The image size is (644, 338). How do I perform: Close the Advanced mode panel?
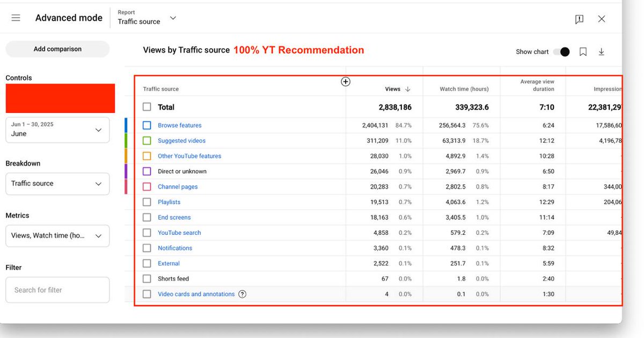(602, 19)
